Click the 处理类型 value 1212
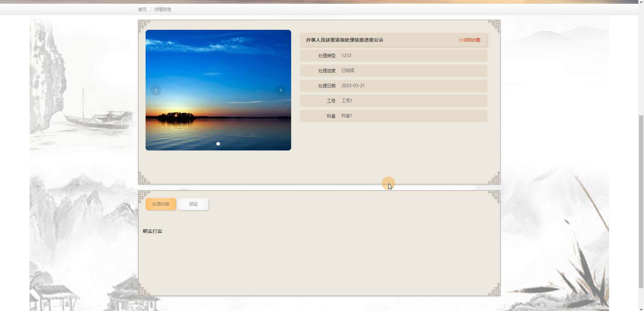Image resolution: width=644 pixels, height=311 pixels. pos(346,56)
